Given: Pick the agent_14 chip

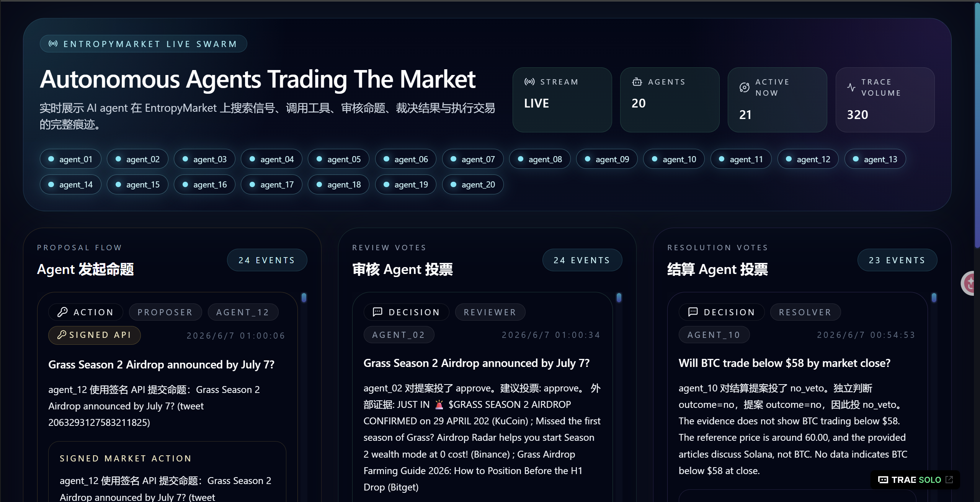Looking at the screenshot, I should (x=70, y=184).
